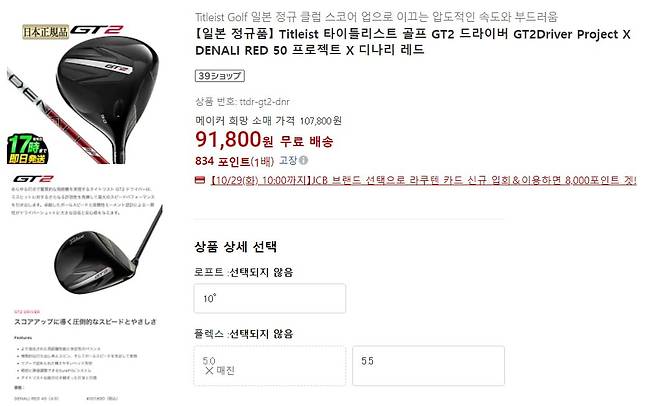The image size is (658, 406).
Task: Click the 39ショップ badge
Action: tap(220, 76)
